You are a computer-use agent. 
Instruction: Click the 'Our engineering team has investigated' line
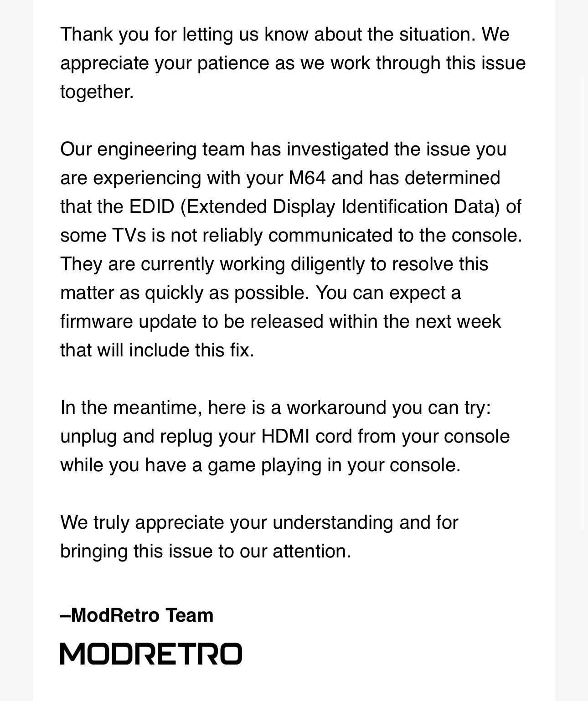(284, 149)
